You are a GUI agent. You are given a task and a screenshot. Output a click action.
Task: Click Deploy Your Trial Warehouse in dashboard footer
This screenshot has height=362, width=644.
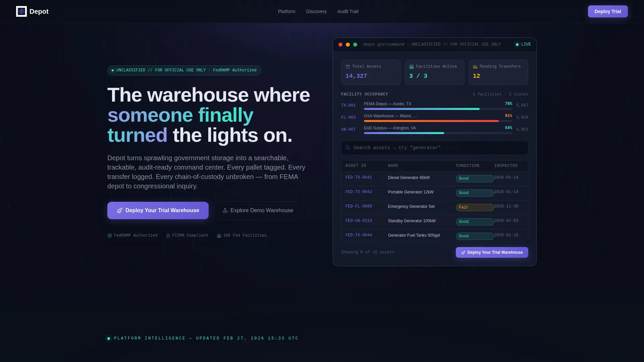tap(492, 252)
